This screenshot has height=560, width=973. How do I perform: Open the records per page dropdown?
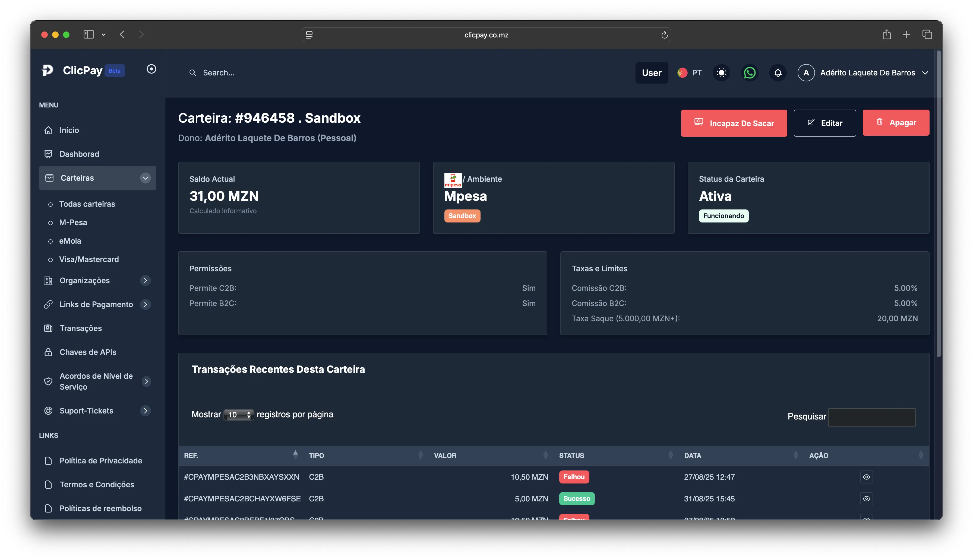tap(239, 415)
